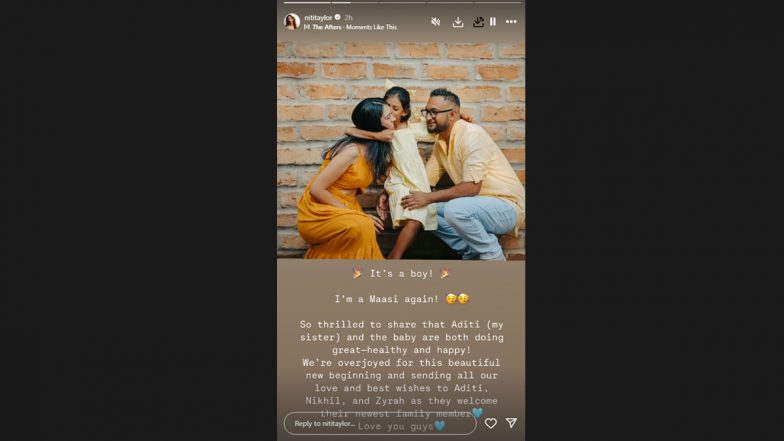Image resolution: width=784 pixels, height=441 pixels.
Task: Focus the Reply to nititaylor input field
Action: (x=380, y=424)
